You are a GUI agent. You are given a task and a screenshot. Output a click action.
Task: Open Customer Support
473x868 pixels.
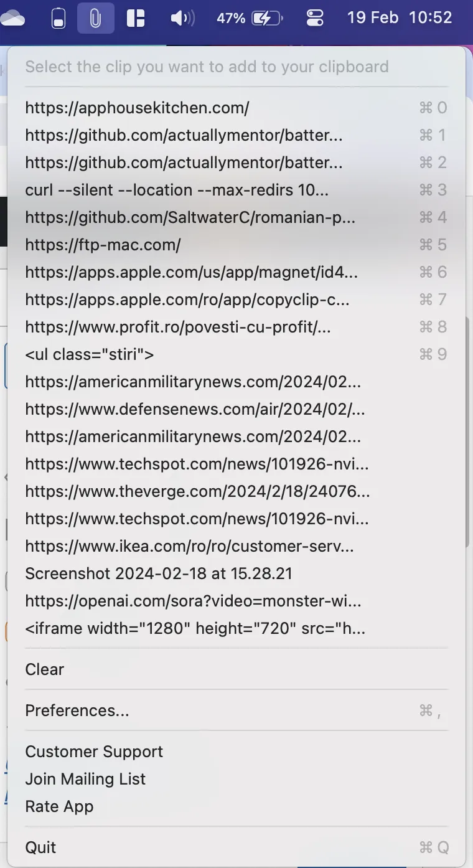click(x=236, y=752)
